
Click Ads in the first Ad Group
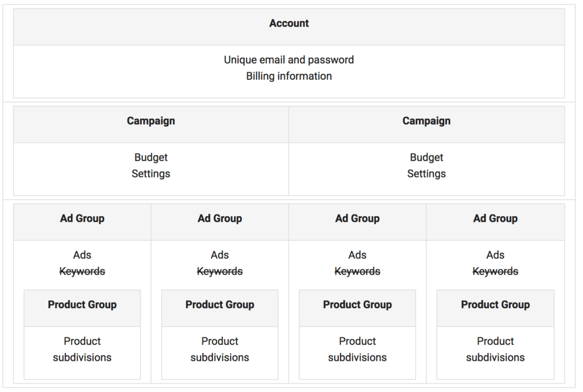point(82,255)
